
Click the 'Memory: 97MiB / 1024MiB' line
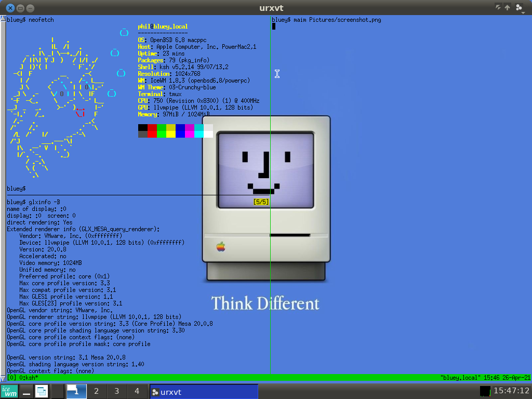(174, 115)
